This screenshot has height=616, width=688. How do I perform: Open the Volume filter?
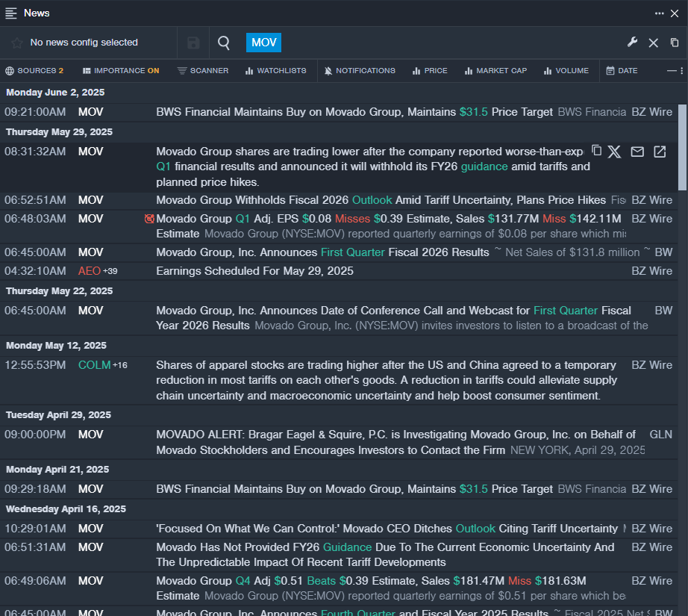pos(566,71)
